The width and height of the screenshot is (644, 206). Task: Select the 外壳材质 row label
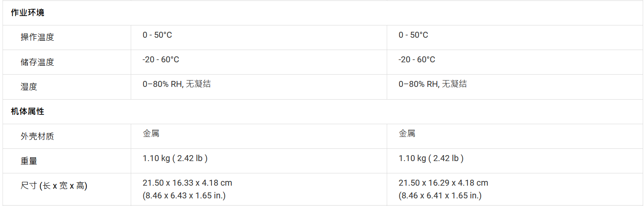click(x=37, y=136)
